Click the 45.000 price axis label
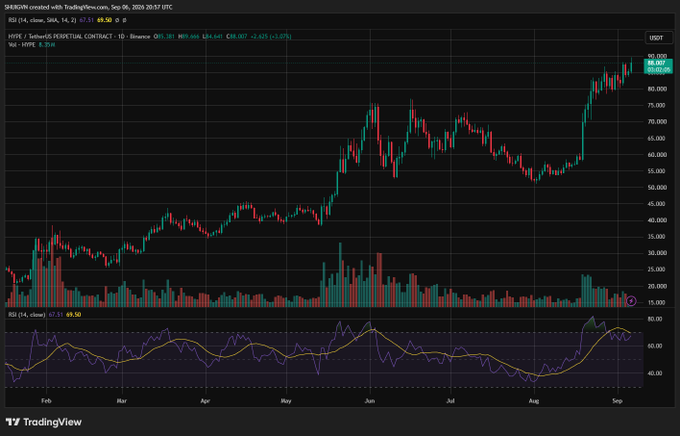Viewport: 680px width, 436px height. coord(657,204)
